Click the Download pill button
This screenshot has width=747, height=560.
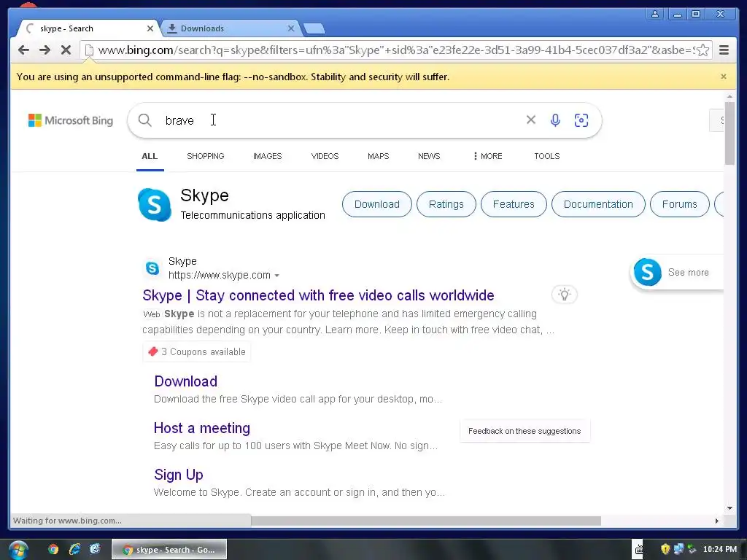click(377, 204)
